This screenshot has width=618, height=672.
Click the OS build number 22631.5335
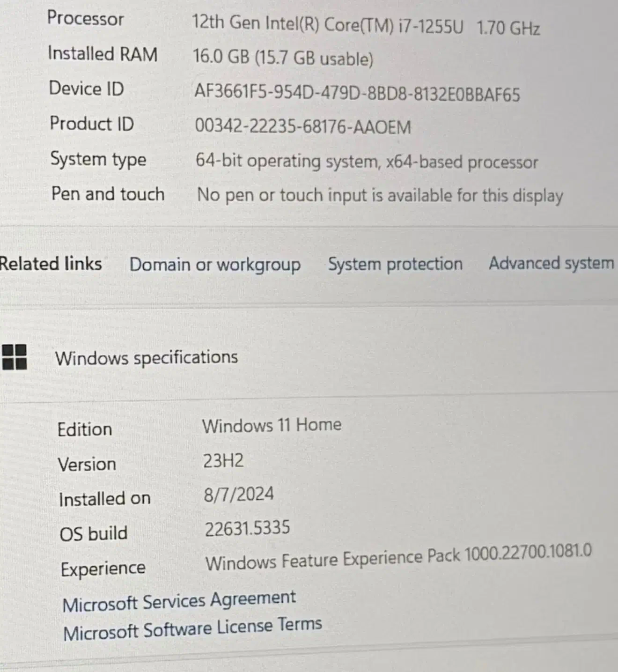pos(247,528)
